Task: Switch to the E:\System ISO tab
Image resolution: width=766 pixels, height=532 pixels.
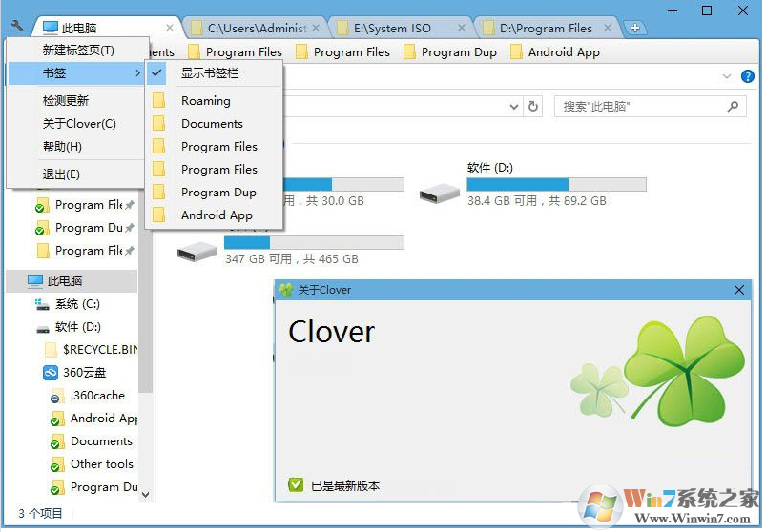Action: point(401,29)
